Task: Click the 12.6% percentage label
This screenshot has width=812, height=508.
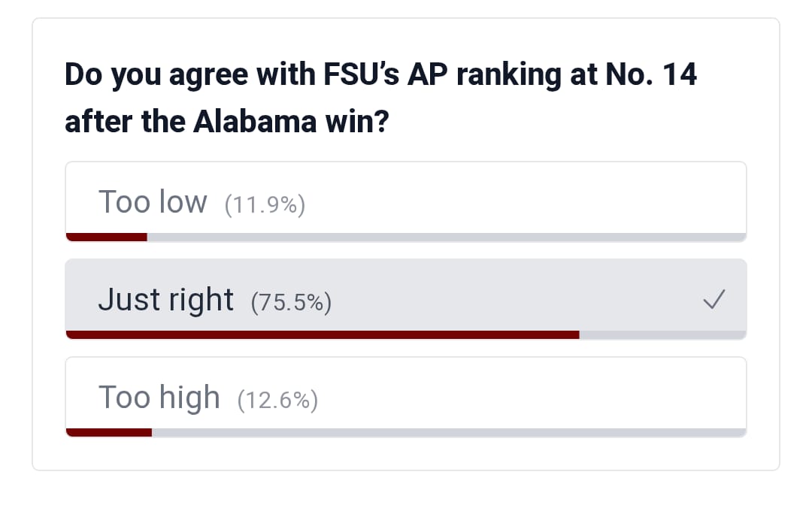Action: click(277, 400)
